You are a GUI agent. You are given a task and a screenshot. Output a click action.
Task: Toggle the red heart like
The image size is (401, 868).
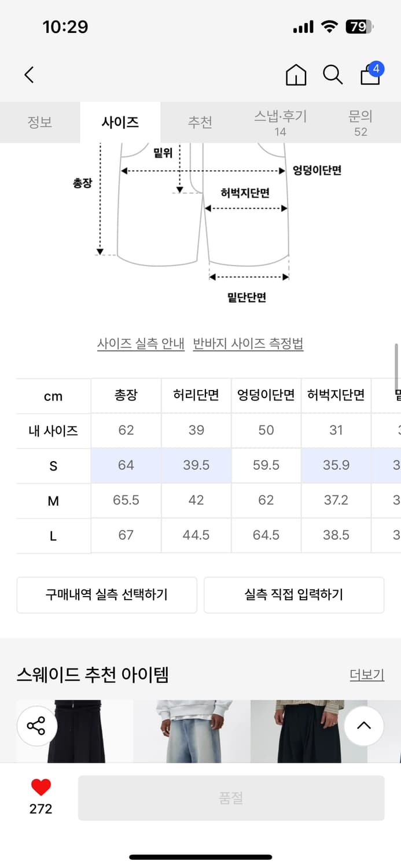coord(41,788)
